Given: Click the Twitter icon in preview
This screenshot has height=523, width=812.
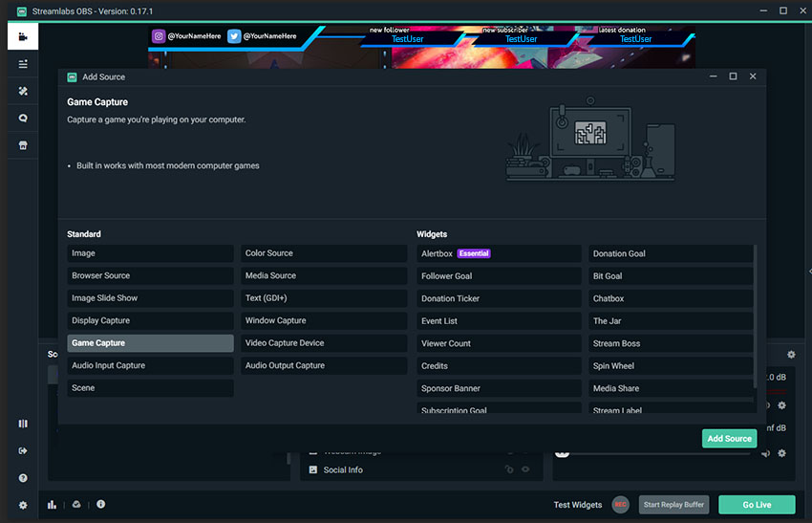Looking at the screenshot, I should point(234,36).
